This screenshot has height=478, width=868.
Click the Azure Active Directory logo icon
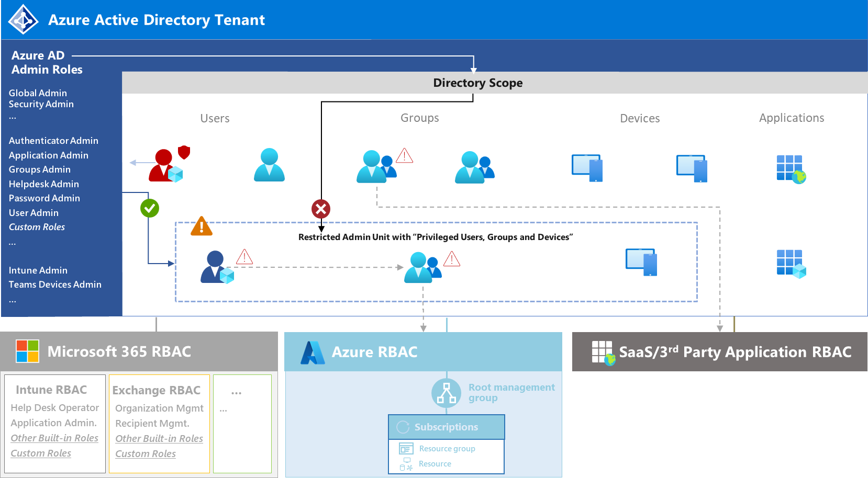pyautogui.click(x=23, y=20)
